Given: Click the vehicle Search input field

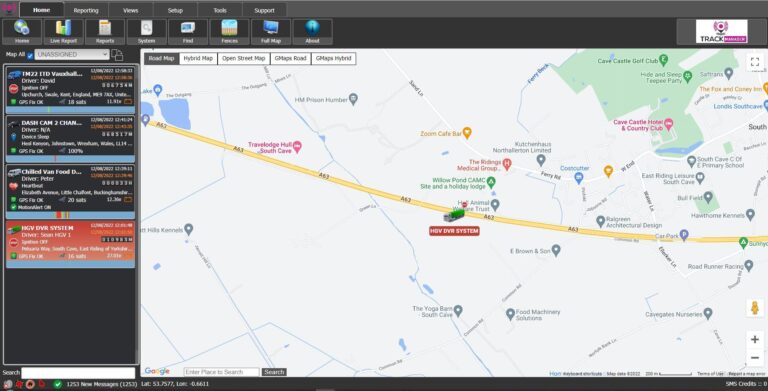Looking at the screenshot, I should [78, 373].
